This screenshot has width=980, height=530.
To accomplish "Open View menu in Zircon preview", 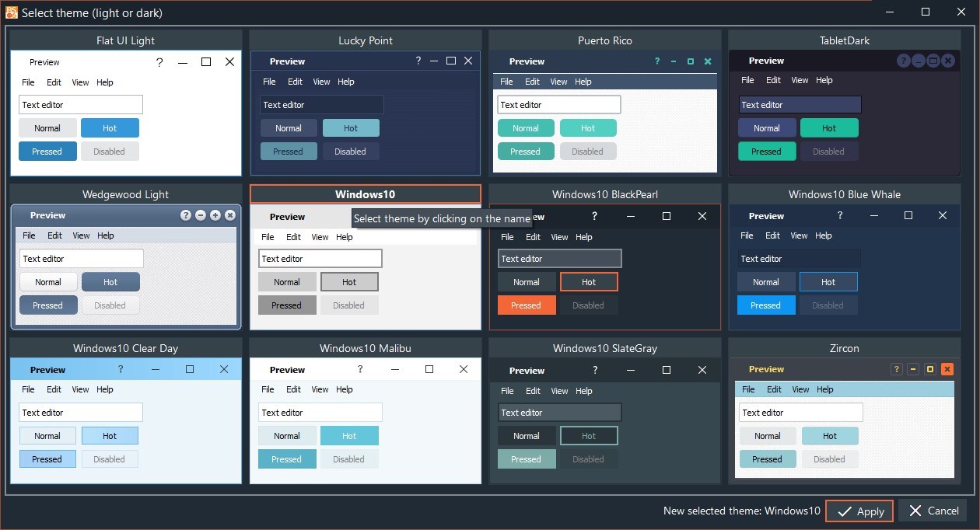I will tap(800, 389).
